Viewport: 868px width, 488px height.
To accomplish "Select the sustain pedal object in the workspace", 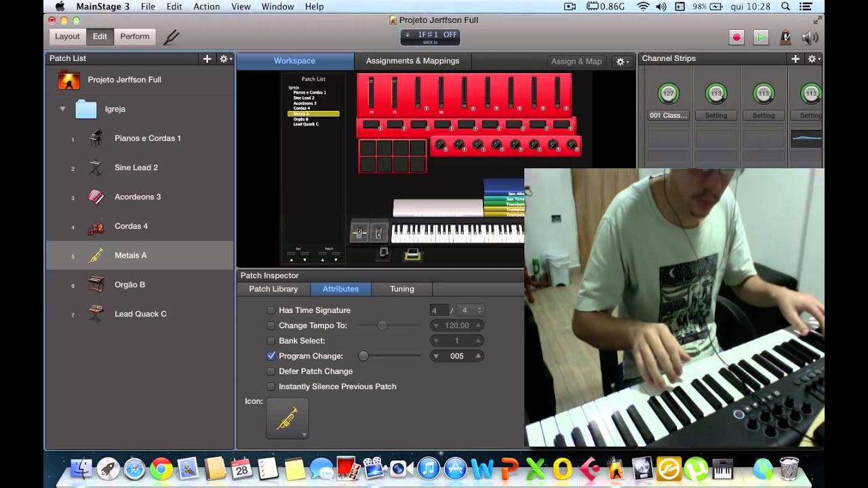I will [384, 253].
